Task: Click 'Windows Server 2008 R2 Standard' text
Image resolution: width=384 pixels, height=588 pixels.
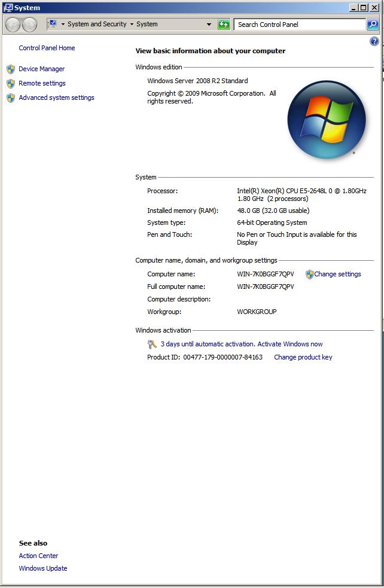Action: (x=197, y=81)
